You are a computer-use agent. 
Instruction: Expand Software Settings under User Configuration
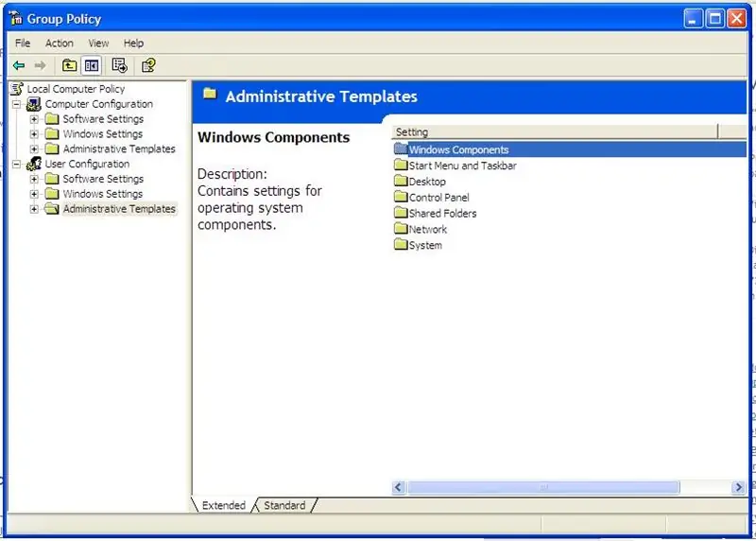tap(34, 179)
